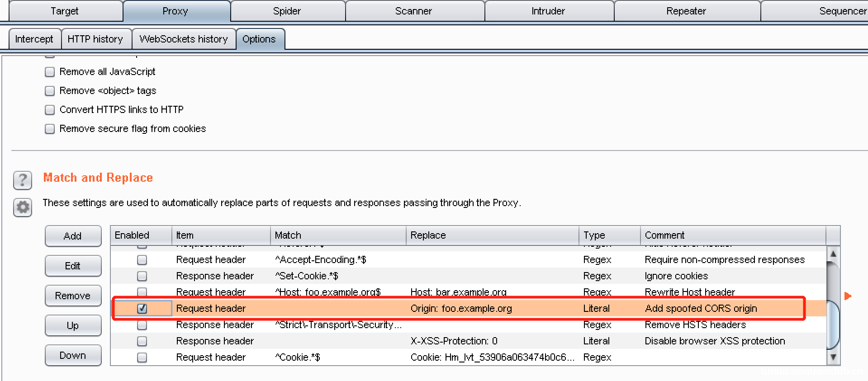Sort rules by the Enabled column header
Screen dimensions: 868x381
coord(140,235)
